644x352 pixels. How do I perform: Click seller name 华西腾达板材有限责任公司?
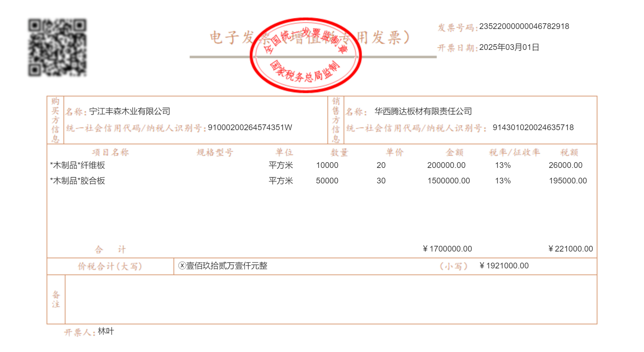point(423,111)
